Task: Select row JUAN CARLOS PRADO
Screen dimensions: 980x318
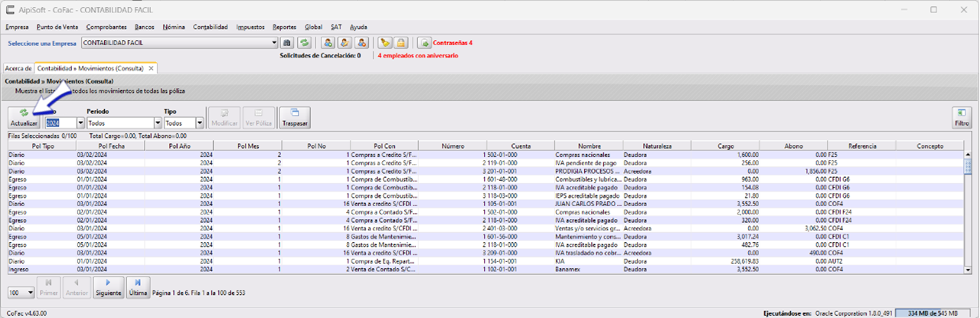Action: 485,204
